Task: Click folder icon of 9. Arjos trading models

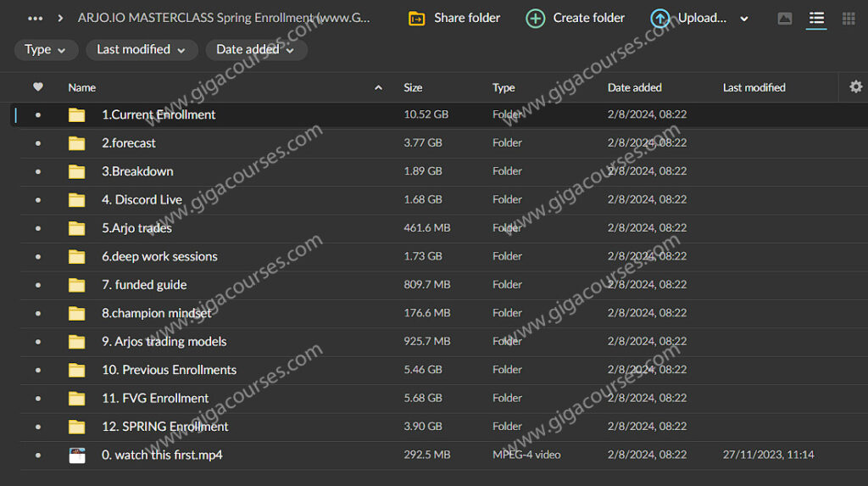Action: point(76,341)
